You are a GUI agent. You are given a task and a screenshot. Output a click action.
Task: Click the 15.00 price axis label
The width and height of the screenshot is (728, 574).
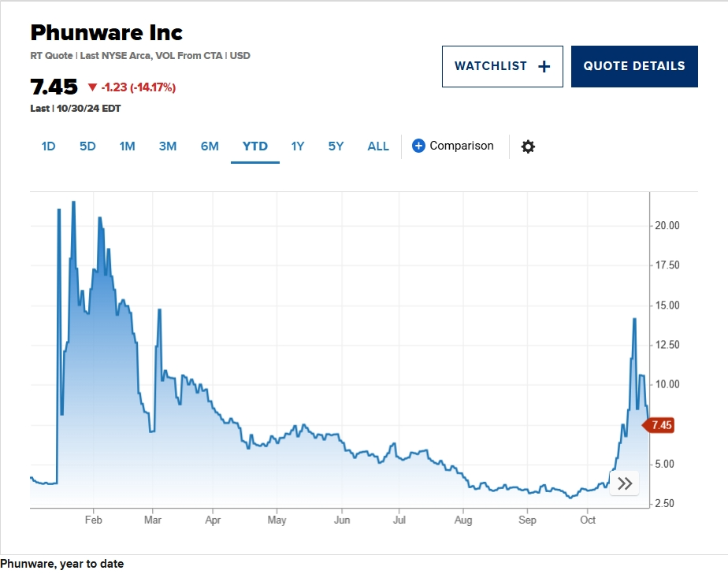point(667,306)
